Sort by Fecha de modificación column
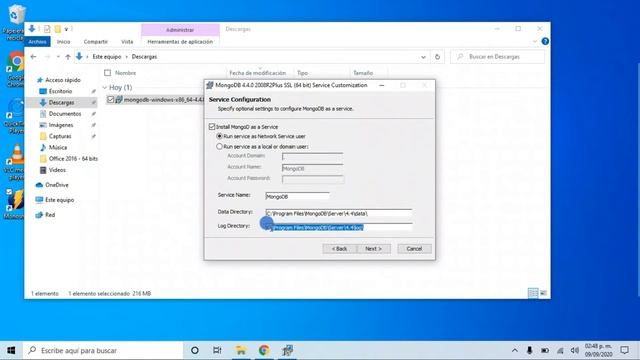This screenshot has width=640, height=360. click(258, 73)
